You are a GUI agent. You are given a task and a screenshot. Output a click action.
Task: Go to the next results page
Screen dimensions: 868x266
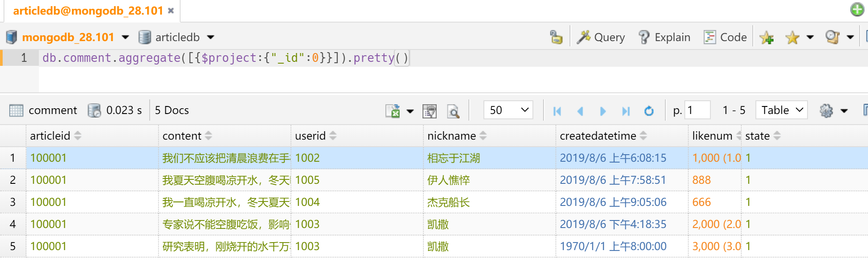[603, 111]
